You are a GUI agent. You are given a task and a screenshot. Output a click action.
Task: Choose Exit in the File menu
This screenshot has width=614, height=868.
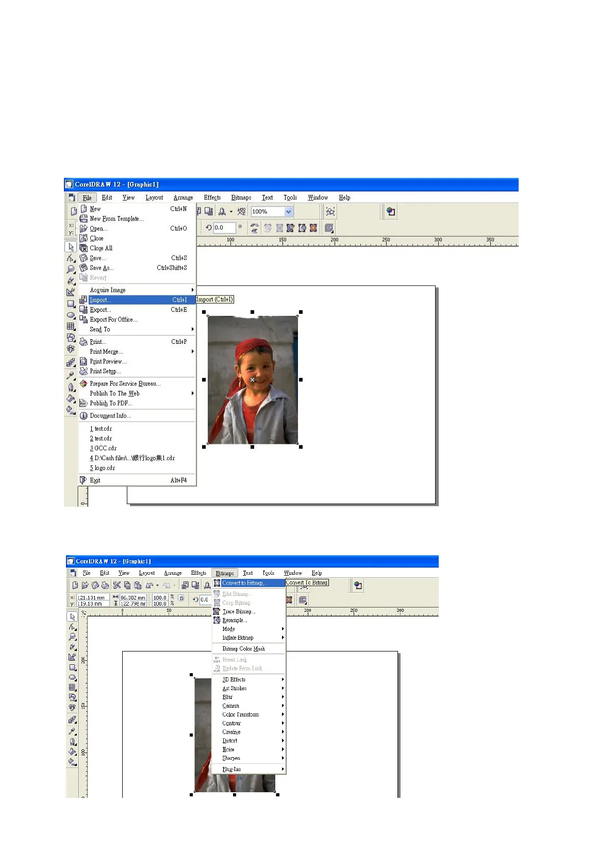[137, 480]
